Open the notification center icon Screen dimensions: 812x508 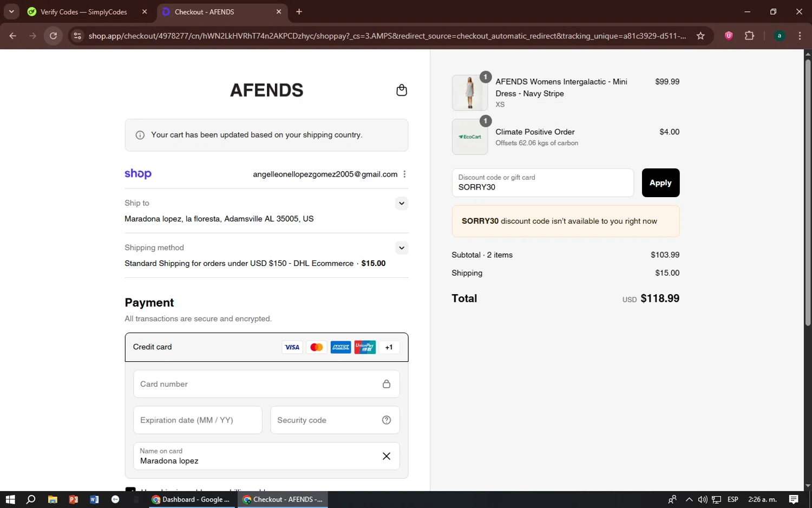(793, 499)
